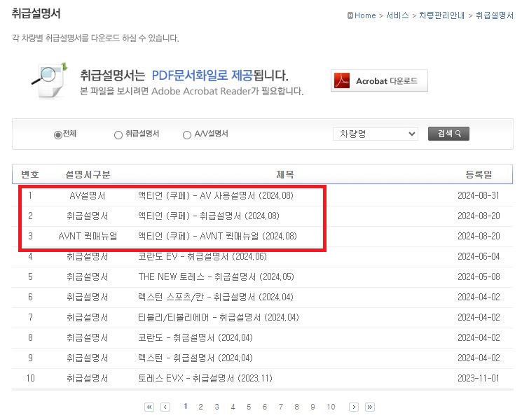522x420 pixels.
Task: Click the 등록일 column header
Action: point(479,174)
